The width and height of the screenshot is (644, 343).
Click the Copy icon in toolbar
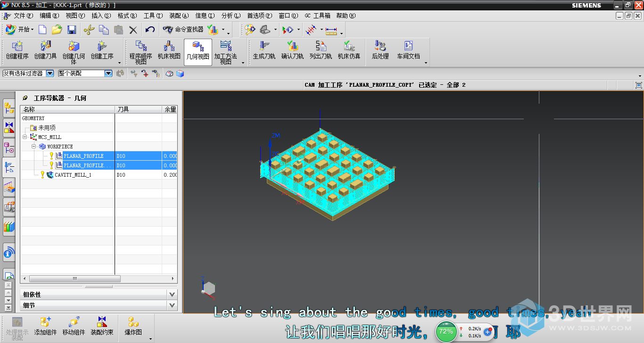click(104, 30)
